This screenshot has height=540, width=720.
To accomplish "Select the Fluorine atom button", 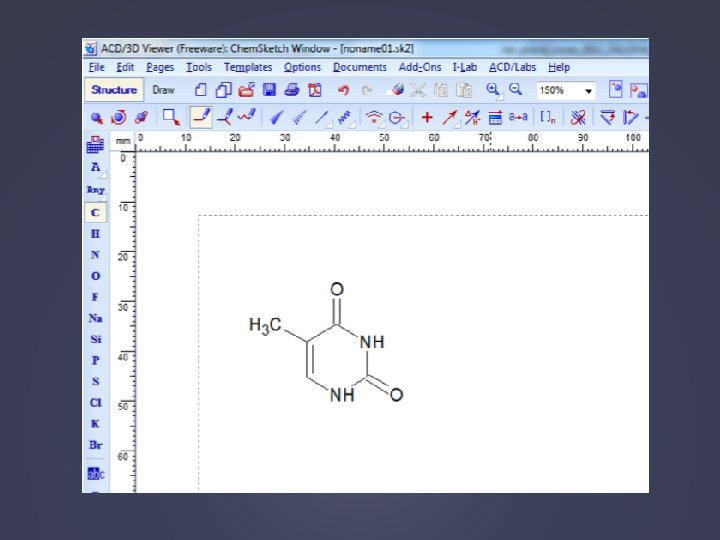I will pos(95,297).
